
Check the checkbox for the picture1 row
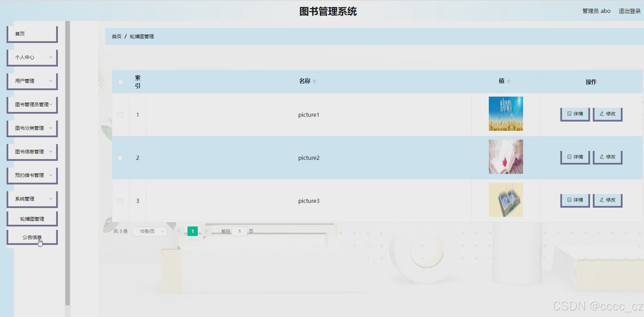(x=120, y=115)
